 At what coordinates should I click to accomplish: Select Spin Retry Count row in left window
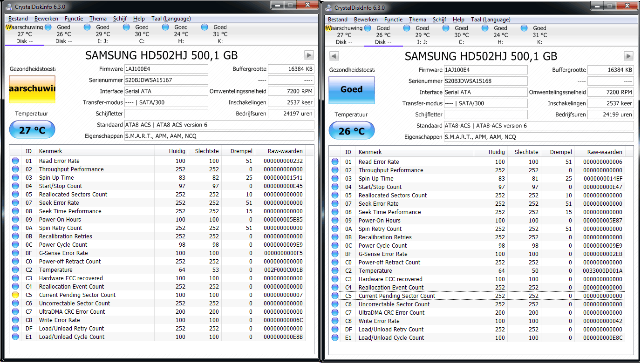(157, 228)
